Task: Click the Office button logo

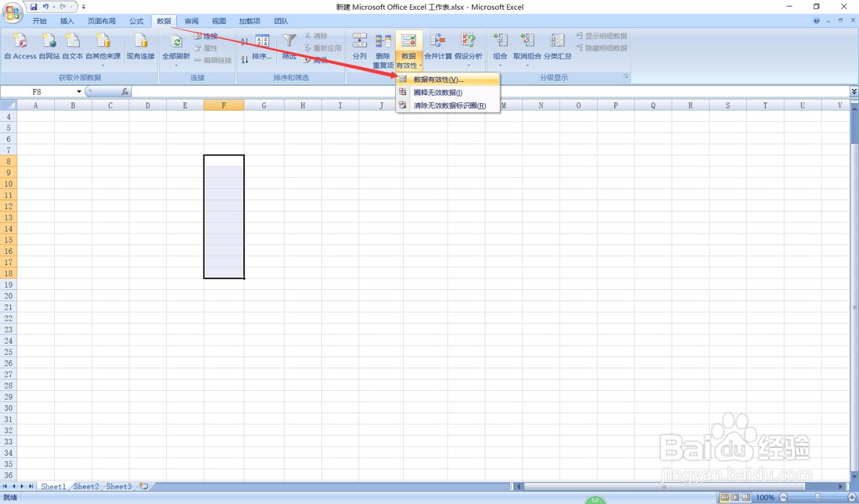Action: pos(12,12)
